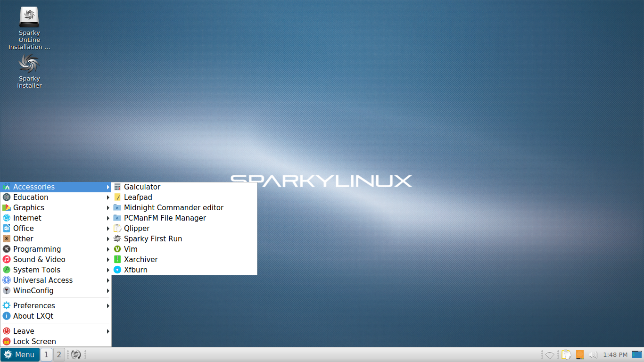Open the Sparky OnLine Installation desktop icon
The height and width of the screenshot is (362, 644).
pyautogui.click(x=29, y=28)
